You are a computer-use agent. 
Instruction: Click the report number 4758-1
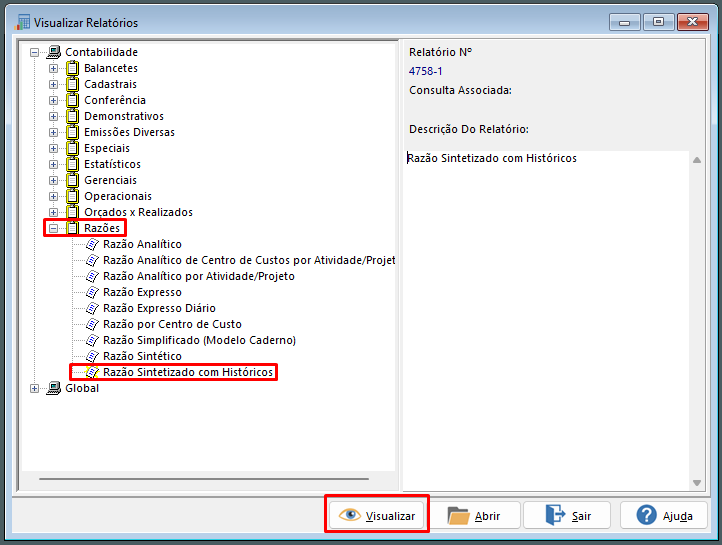425,71
